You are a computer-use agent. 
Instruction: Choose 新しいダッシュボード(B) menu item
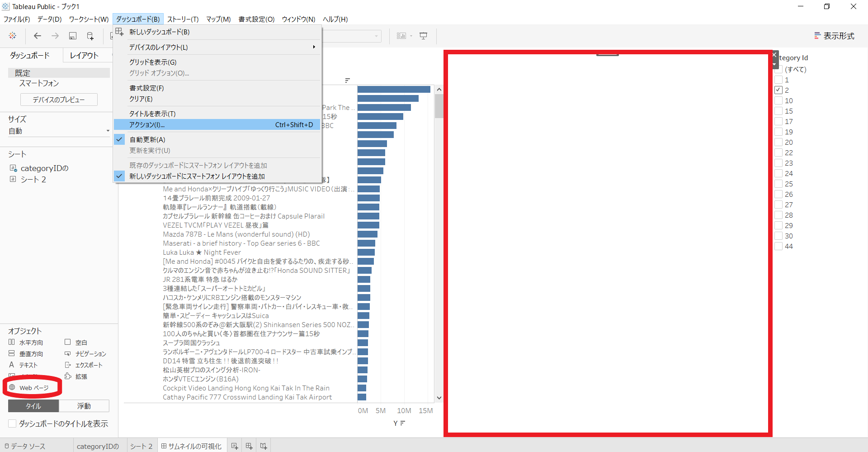click(217, 32)
